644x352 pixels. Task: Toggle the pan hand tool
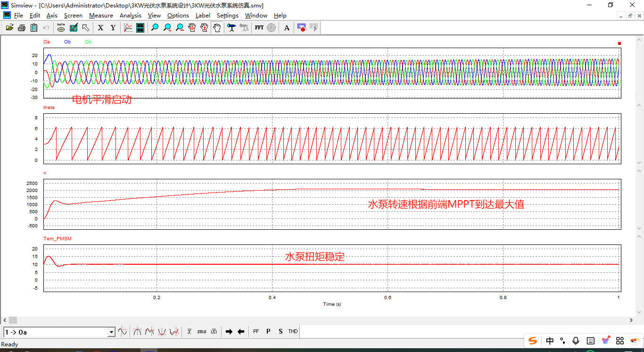click(217, 28)
